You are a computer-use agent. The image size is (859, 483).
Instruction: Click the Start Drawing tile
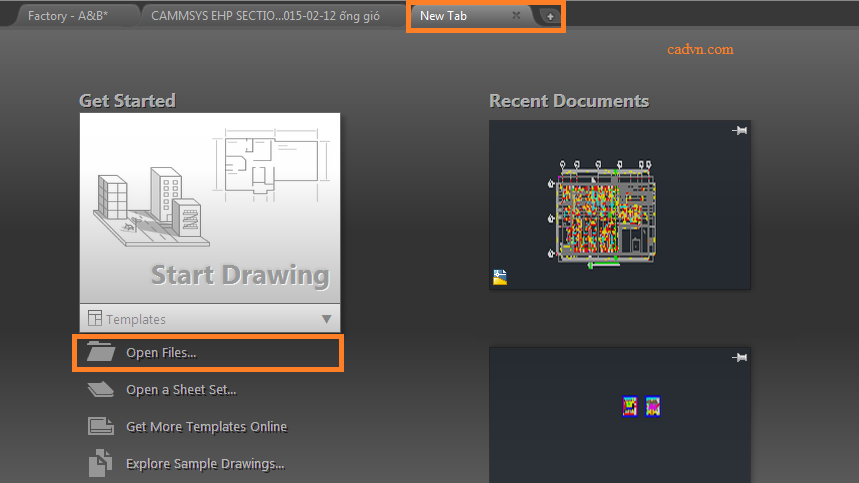210,208
